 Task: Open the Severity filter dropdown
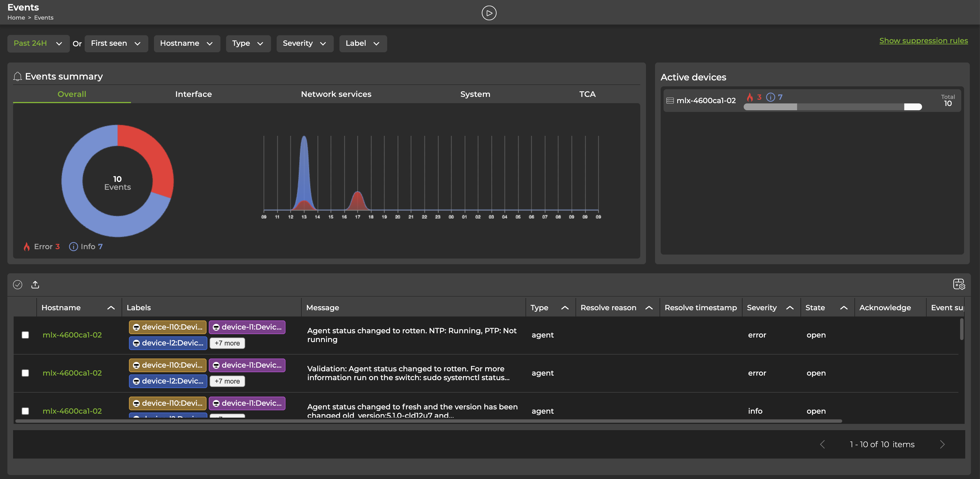(x=304, y=43)
